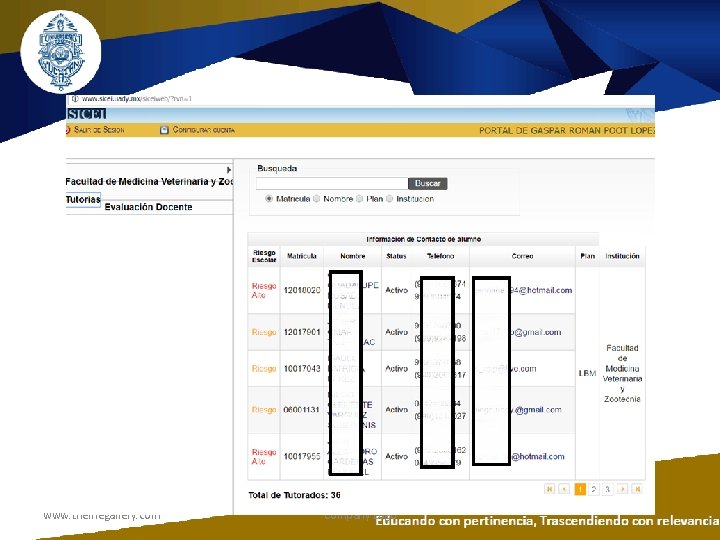This screenshot has height=540, width=720.
Task: Select the Nombre search radio button
Action: click(316, 199)
